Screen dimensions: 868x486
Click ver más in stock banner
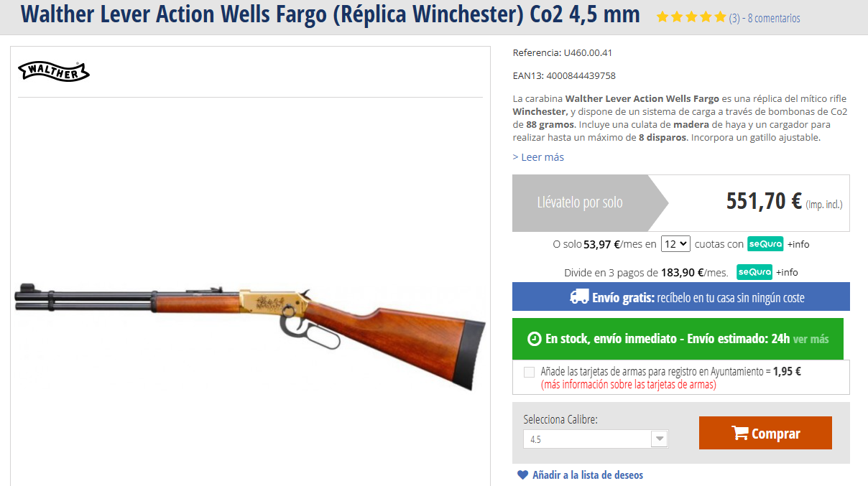pyautogui.click(x=811, y=339)
